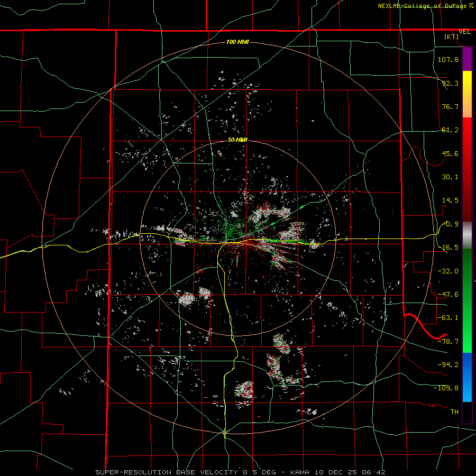The height and width of the screenshot is (476, 476).
Task: Click the 30.1 velocity scale value
Action: [x=450, y=177]
